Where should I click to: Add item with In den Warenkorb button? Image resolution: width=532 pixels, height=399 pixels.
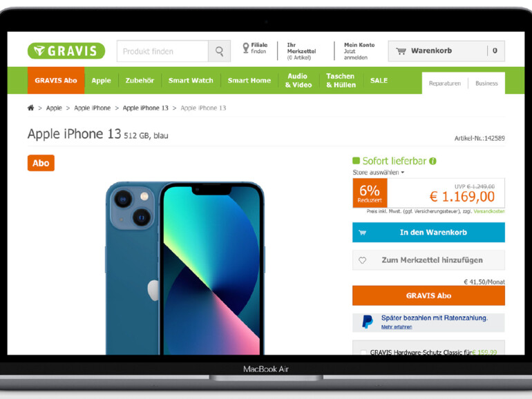[428, 232]
